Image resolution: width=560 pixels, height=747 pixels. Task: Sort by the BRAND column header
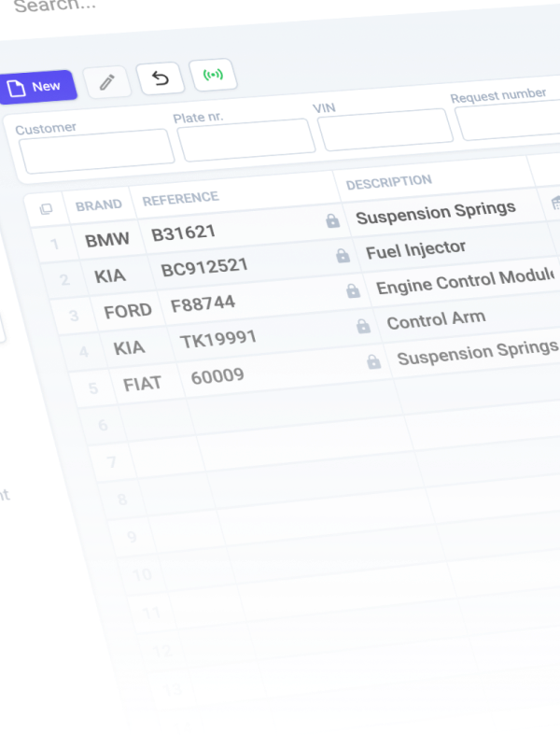click(99, 204)
